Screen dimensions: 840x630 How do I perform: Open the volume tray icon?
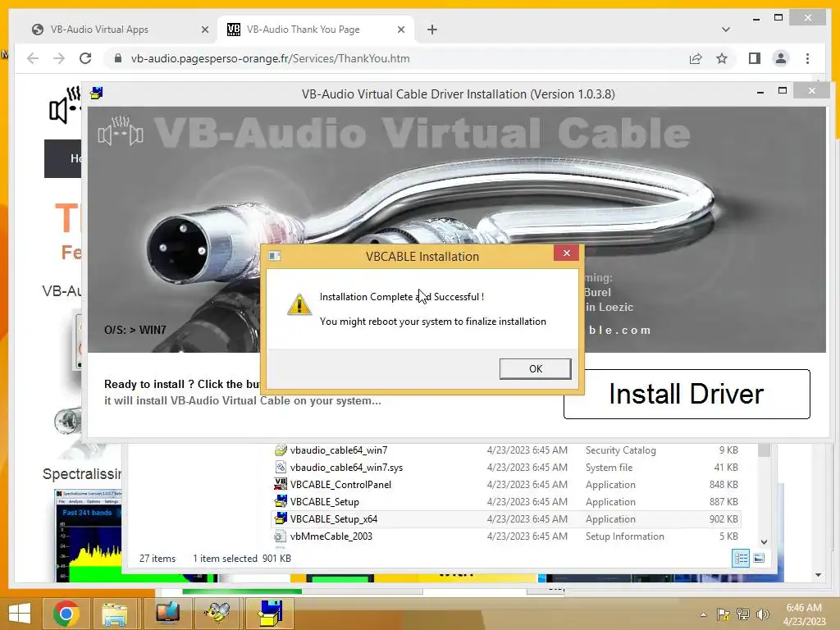tap(762, 614)
